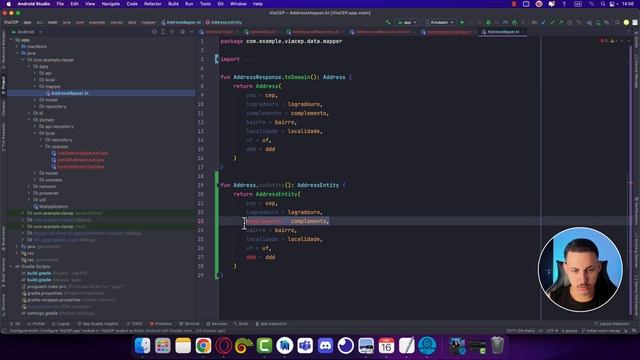The image size is (640, 360).
Task: Open the Navigate menu
Action: (x=111, y=4)
